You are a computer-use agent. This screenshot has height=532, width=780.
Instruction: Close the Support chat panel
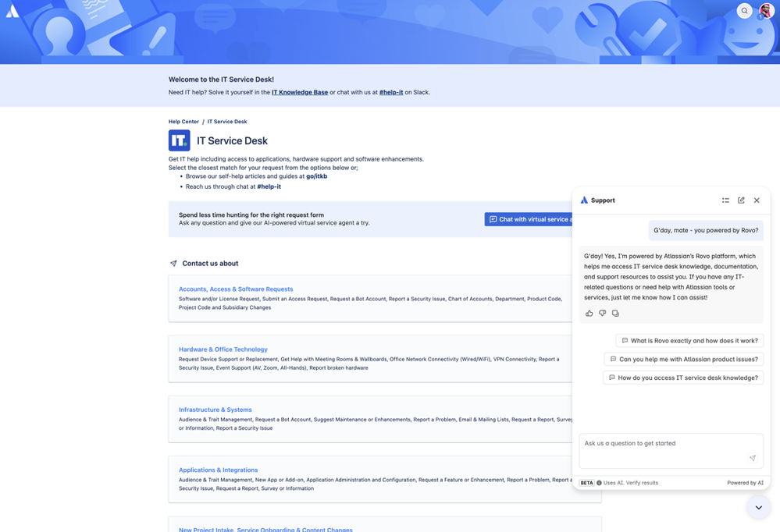click(x=757, y=200)
